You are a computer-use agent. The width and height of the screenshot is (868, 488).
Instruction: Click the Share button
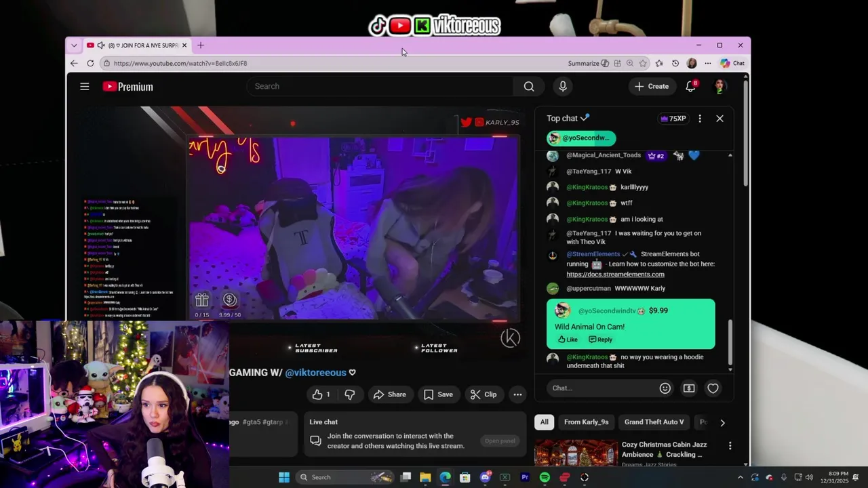[389, 394]
